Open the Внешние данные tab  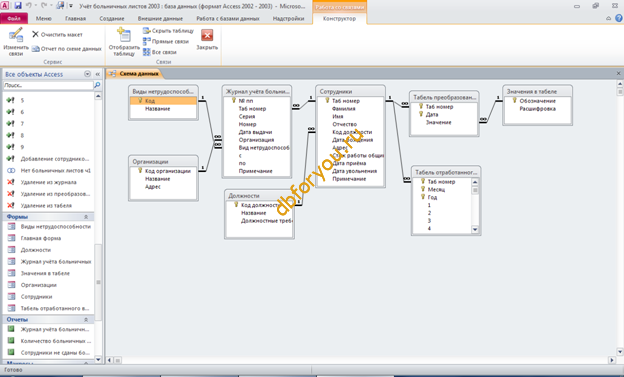(160, 18)
